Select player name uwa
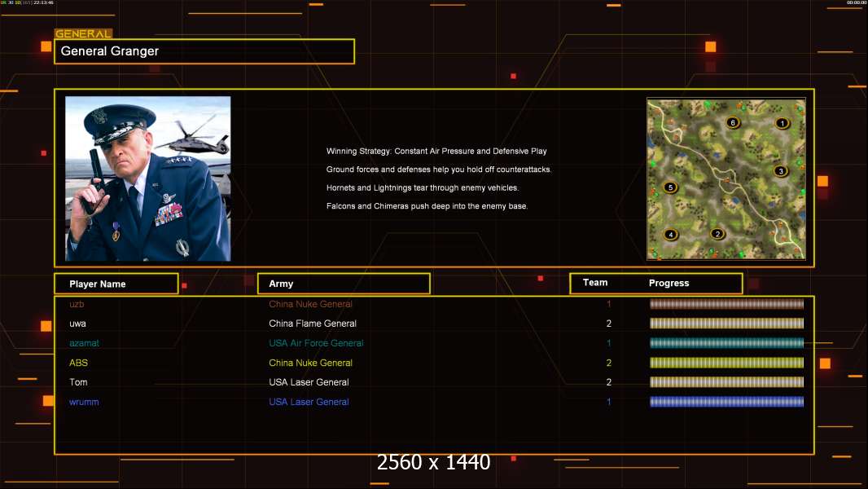The image size is (868, 489). (x=77, y=324)
